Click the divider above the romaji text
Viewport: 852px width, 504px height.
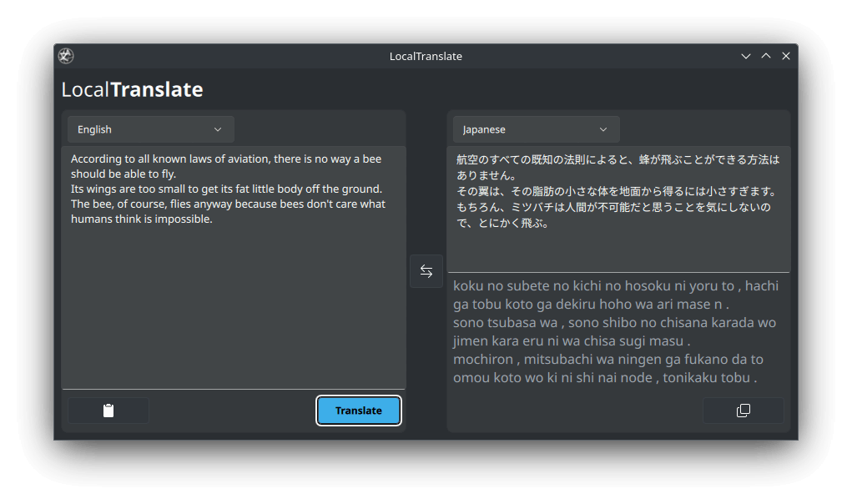click(618, 270)
